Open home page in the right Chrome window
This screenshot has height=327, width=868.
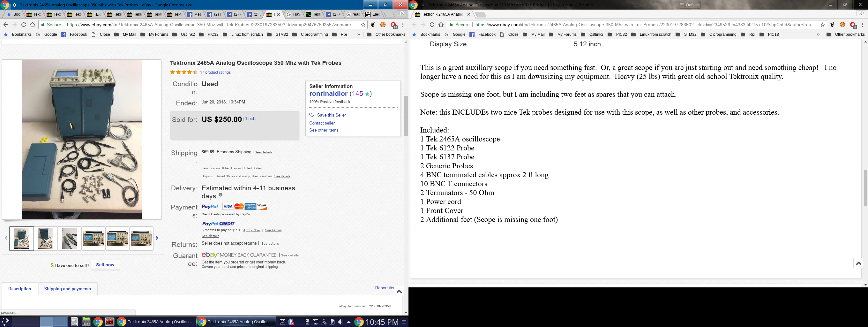click(x=441, y=25)
